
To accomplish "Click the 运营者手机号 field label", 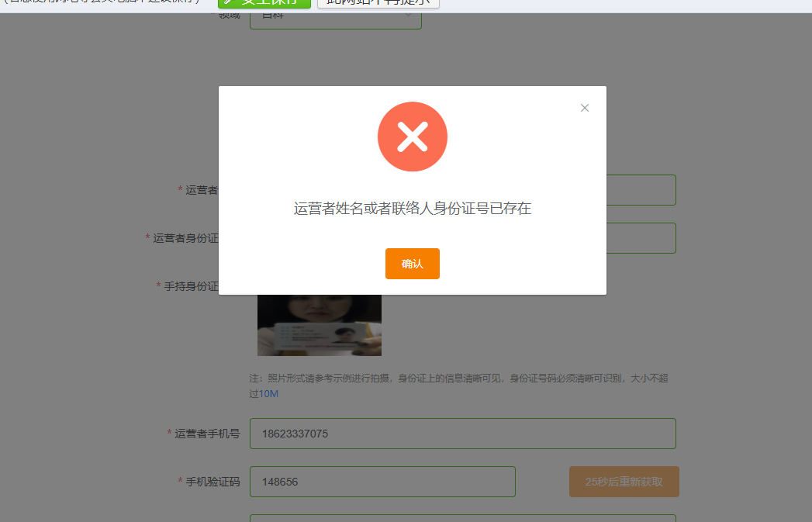I will pos(207,434).
